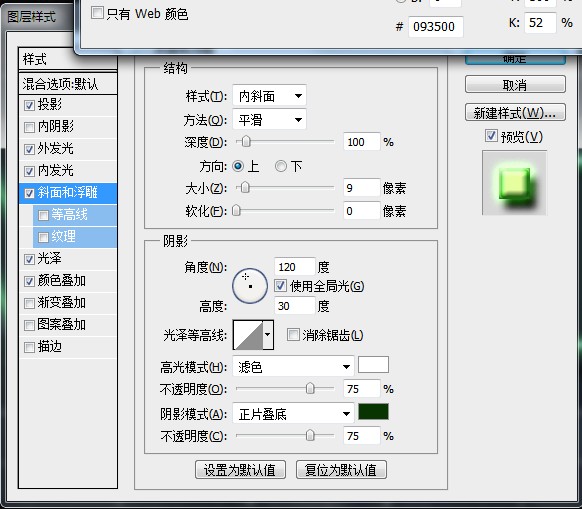Open the 颜色叠加 settings entry

pos(62,281)
